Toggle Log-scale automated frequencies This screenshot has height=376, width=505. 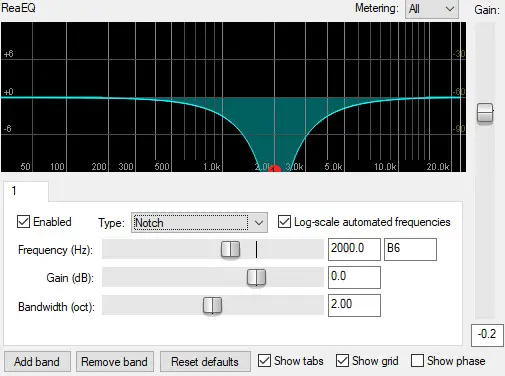tap(284, 222)
